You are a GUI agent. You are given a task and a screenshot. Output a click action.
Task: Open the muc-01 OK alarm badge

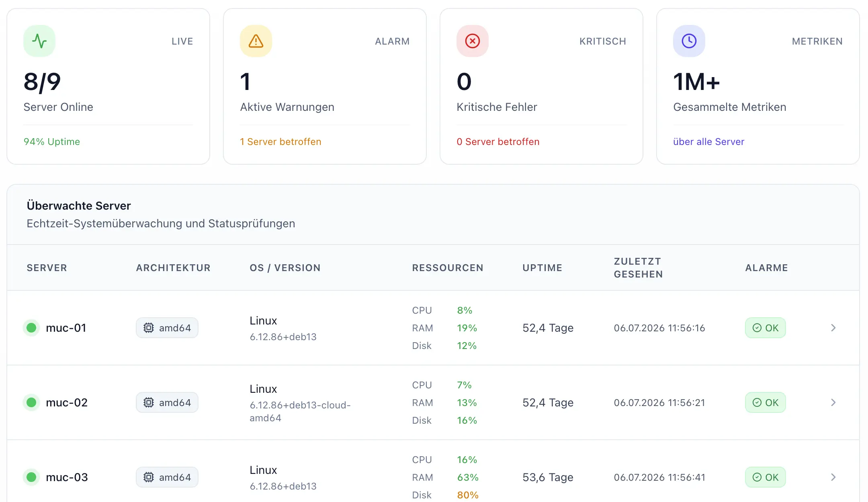tap(766, 328)
